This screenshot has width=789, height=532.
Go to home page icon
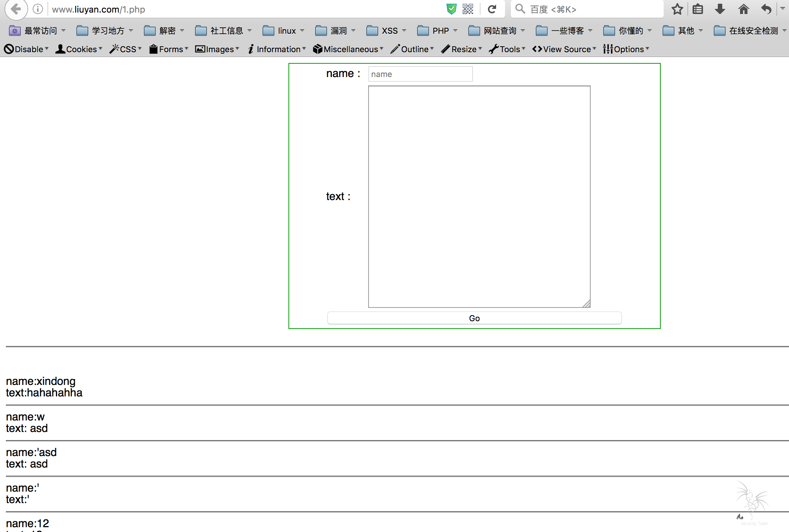click(x=743, y=9)
